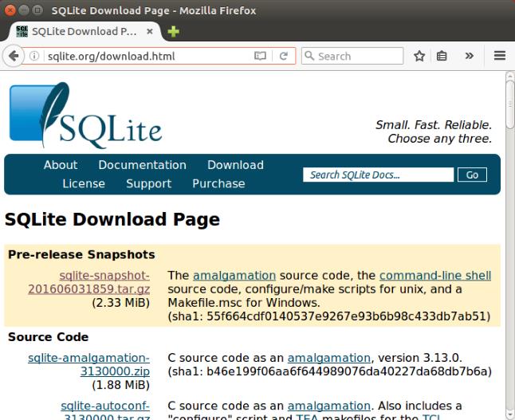The height and width of the screenshot is (420, 515).
Task: Click the magnifier icon in Firefox search box
Action: (x=309, y=56)
